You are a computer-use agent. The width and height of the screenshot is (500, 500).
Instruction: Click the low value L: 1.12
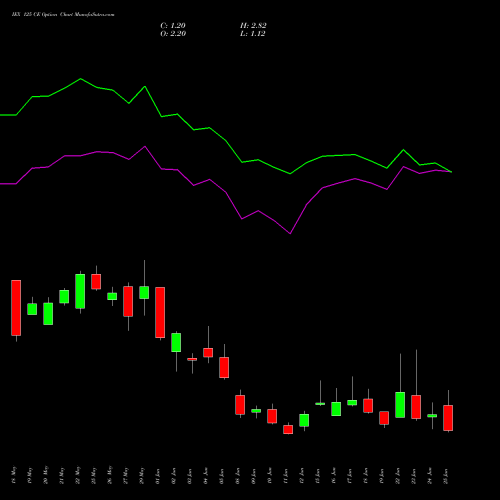click(x=252, y=34)
